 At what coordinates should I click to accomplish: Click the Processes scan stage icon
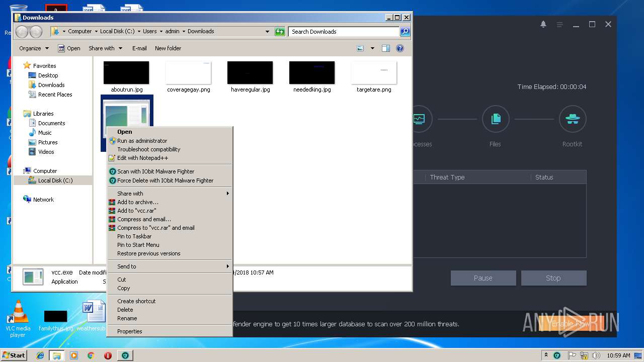click(x=420, y=119)
